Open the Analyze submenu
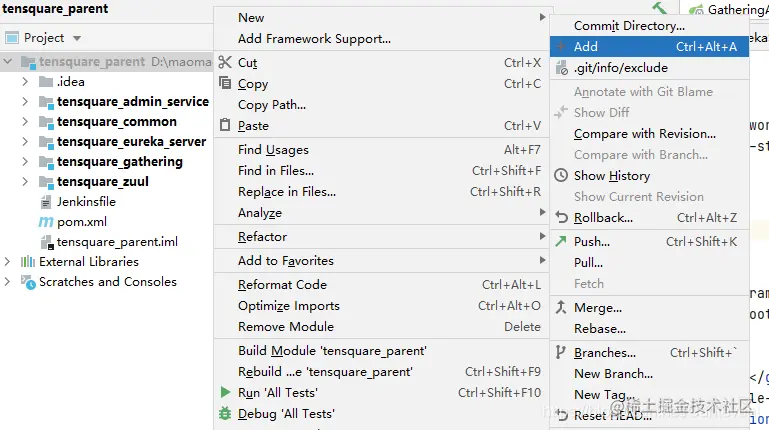The width and height of the screenshot is (769, 430). click(x=382, y=213)
